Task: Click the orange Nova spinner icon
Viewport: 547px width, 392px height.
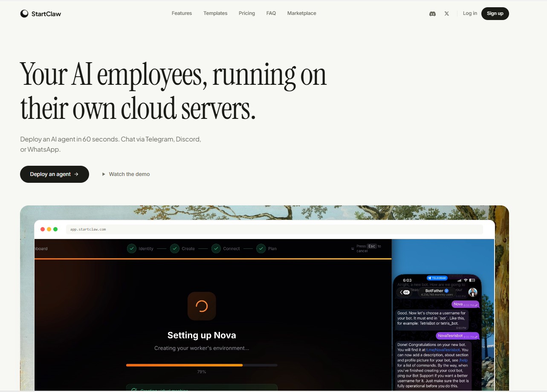Action: click(202, 306)
